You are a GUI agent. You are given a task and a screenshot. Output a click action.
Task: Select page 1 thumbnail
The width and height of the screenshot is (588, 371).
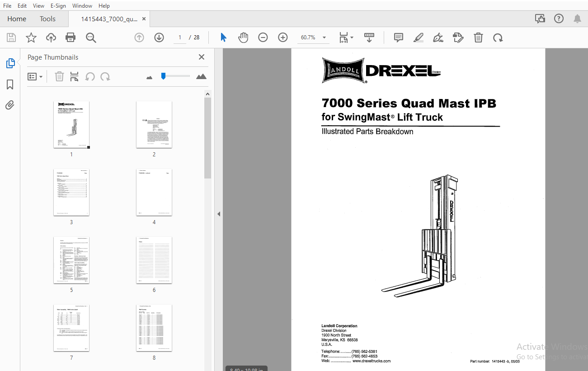(x=71, y=125)
